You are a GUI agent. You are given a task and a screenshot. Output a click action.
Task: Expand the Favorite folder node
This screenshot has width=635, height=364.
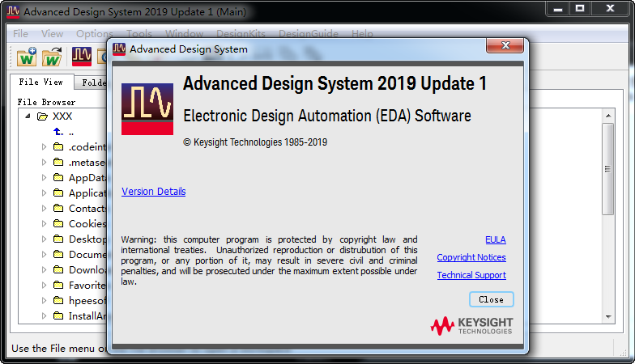44,285
